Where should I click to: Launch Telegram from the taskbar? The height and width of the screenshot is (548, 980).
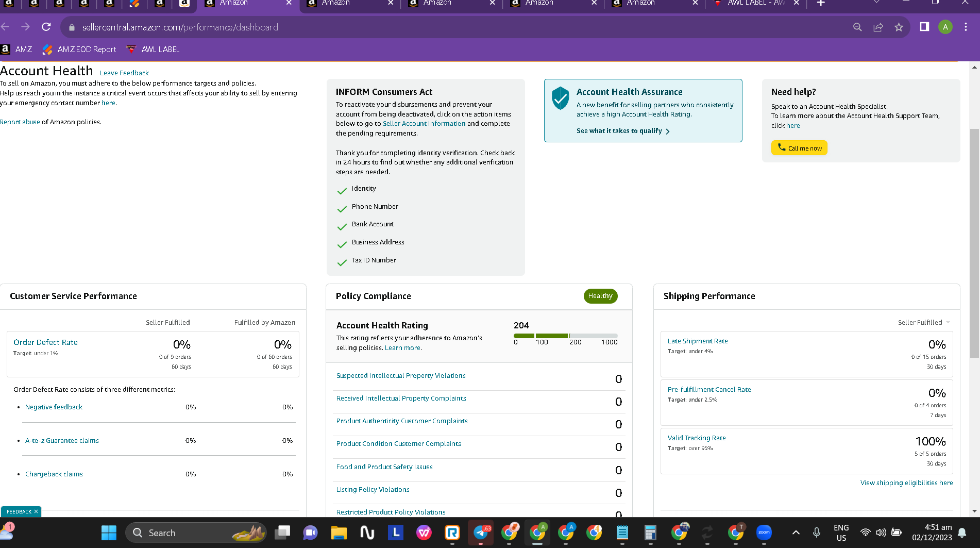coord(481,533)
